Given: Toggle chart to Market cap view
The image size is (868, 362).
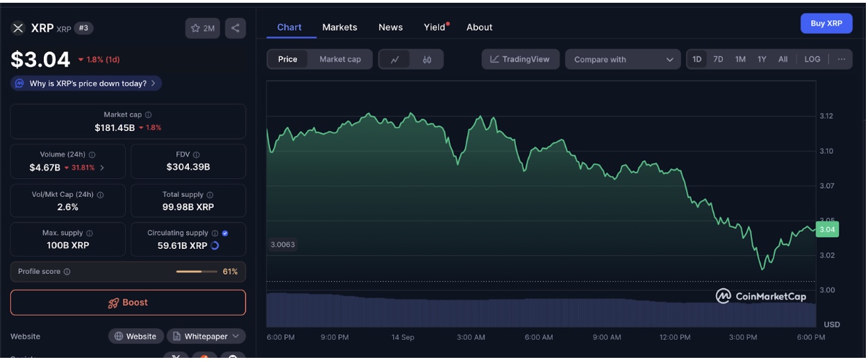Looking at the screenshot, I should pos(340,60).
